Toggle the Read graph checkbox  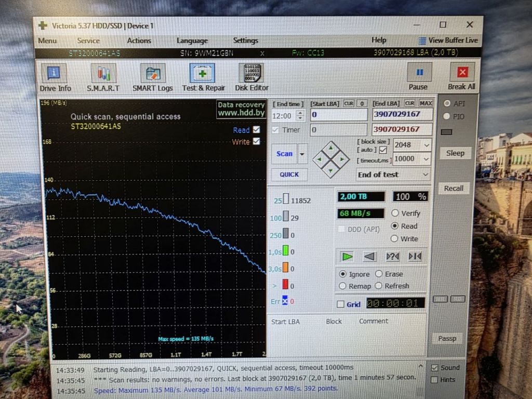pyautogui.click(x=257, y=129)
